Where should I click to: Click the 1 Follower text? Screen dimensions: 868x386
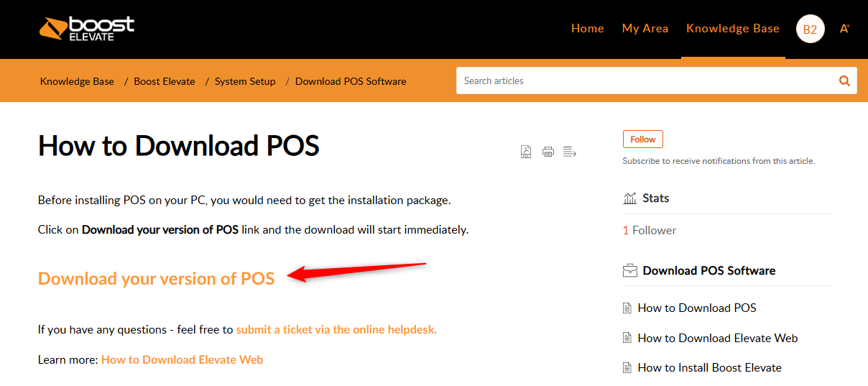tap(650, 230)
